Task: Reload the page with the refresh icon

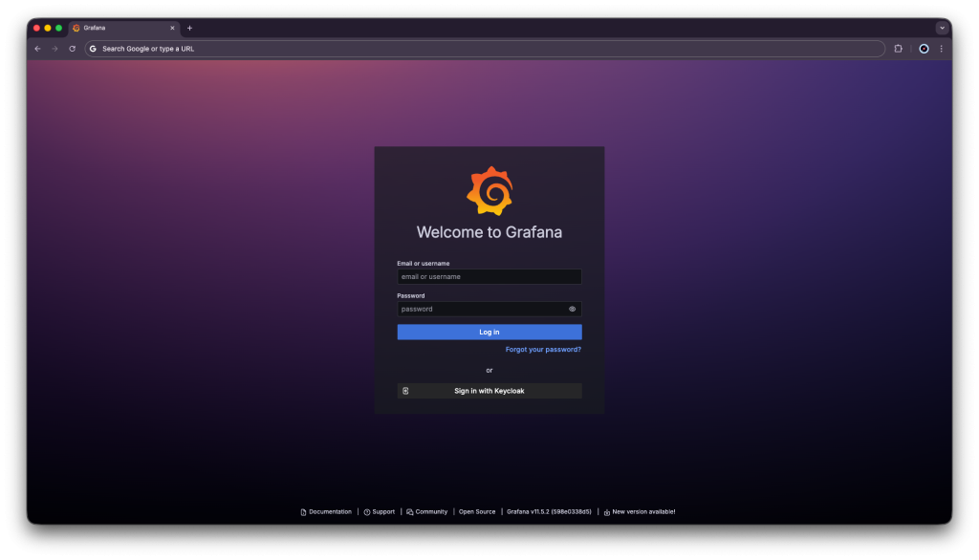Action: 72,49
